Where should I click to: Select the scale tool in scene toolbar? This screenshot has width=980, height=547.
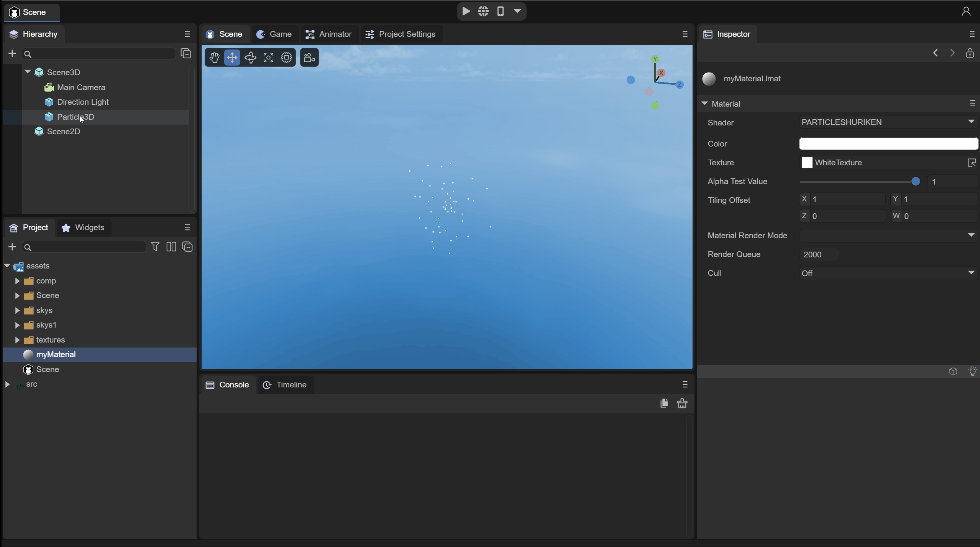[268, 58]
